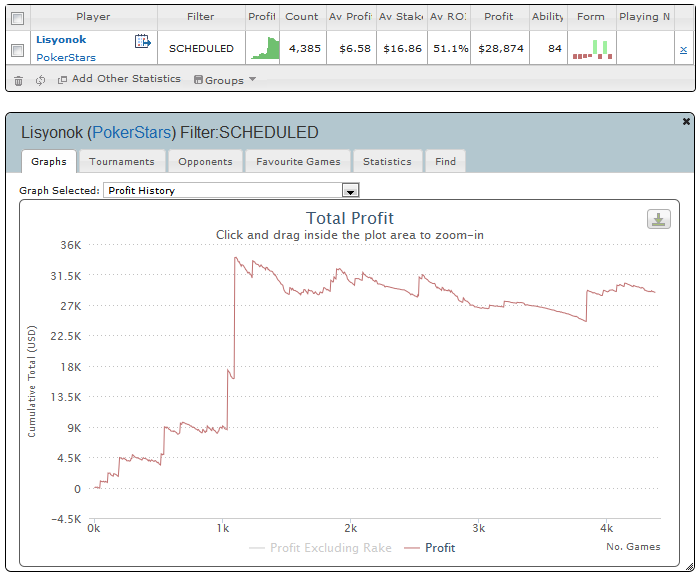Open the Tournaments tab
This screenshot has width=699, height=578.
coord(122,161)
